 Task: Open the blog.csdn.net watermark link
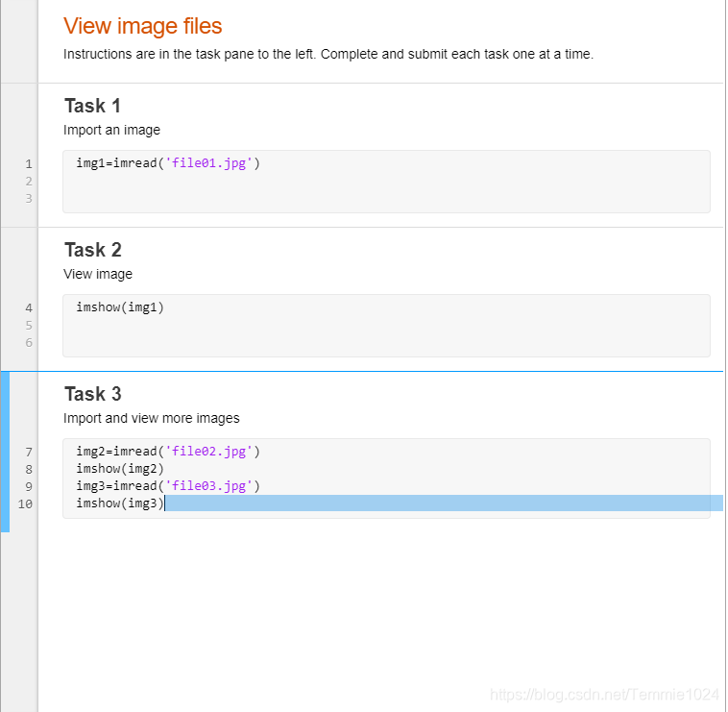click(603, 694)
